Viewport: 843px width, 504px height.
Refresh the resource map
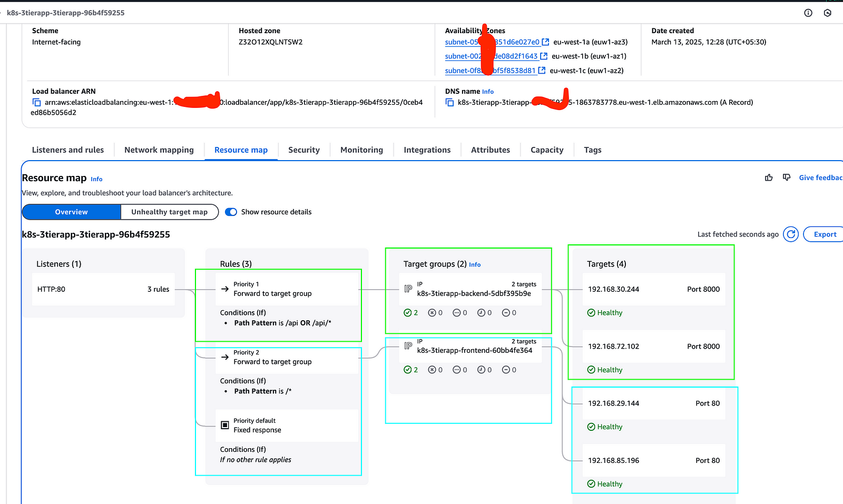pos(791,234)
